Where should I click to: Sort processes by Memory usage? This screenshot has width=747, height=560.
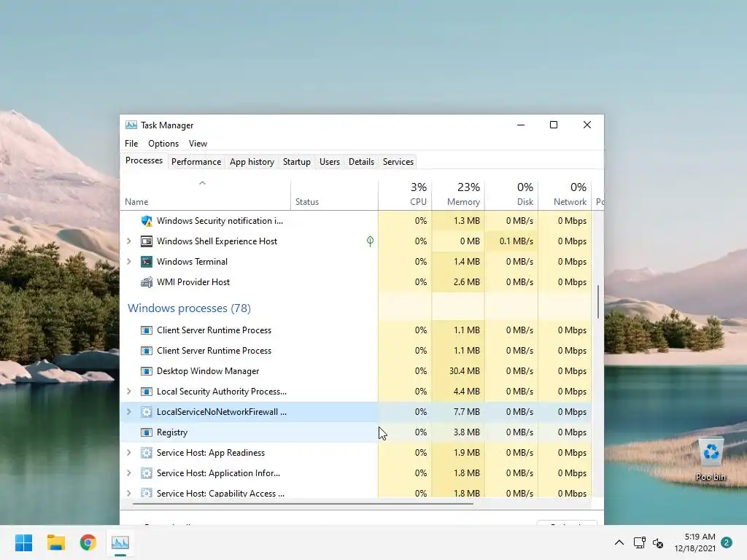coord(458,195)
